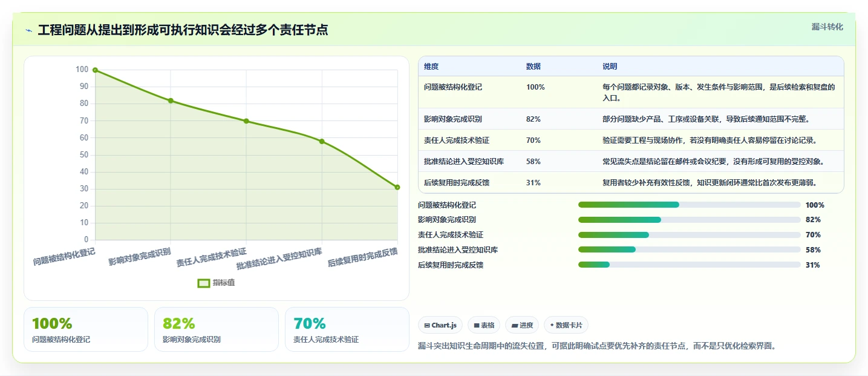Click x-axis label 批准结论进入受控知识库
This screenshot has width=868, height=376.
279,259
